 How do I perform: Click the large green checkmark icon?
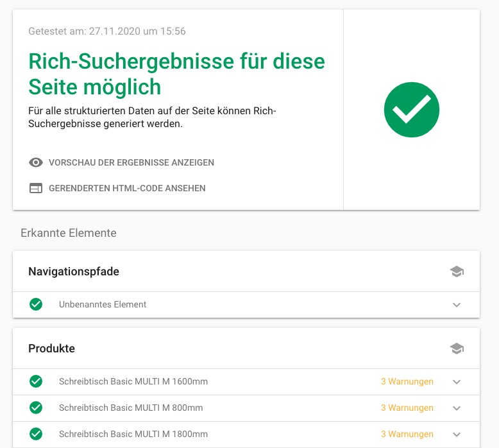coord(411,110)
